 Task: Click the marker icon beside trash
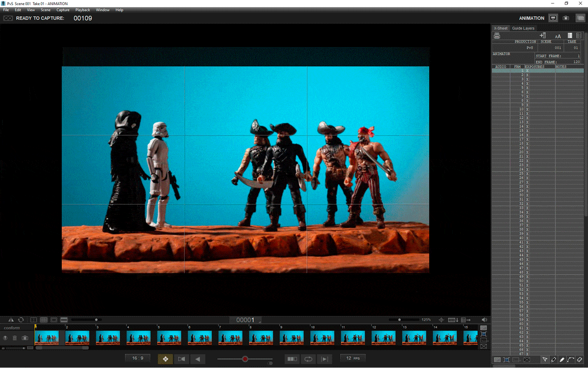point(5,338)
